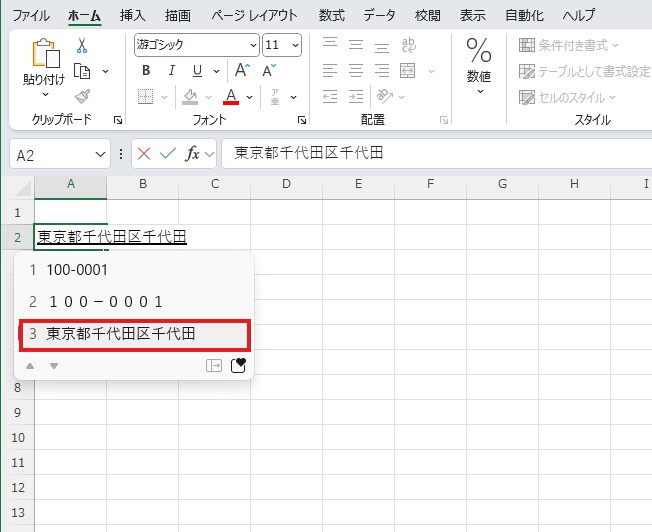
Task: Expand IME candidate window table view
Action: point(214,366)
